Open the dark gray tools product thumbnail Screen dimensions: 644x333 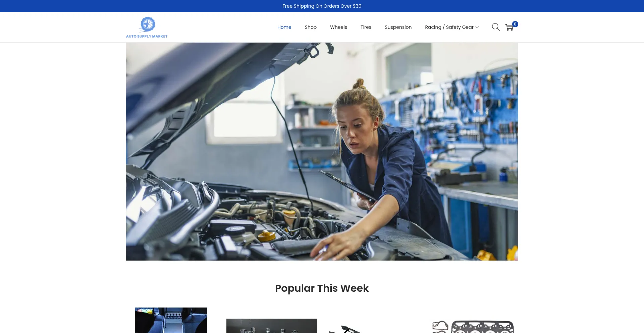272,326
